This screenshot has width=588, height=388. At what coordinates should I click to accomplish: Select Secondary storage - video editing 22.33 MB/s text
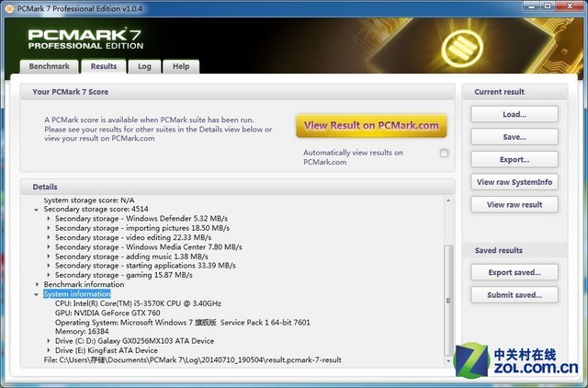(133, 237)
